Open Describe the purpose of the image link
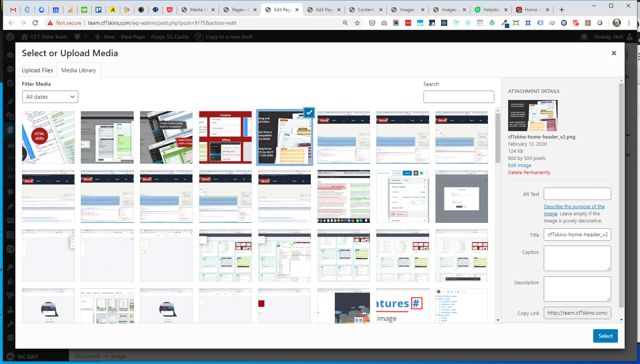 [x=574, y=207]
